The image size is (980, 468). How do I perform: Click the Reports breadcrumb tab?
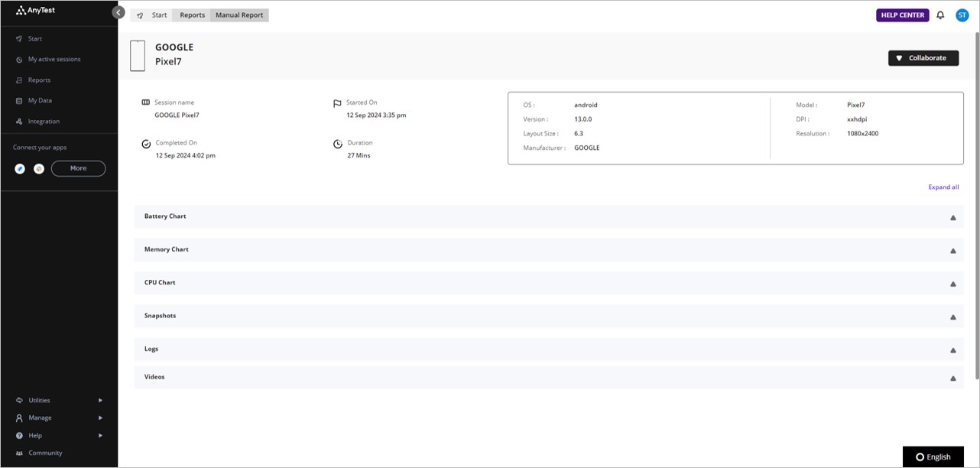coord(192,15)
